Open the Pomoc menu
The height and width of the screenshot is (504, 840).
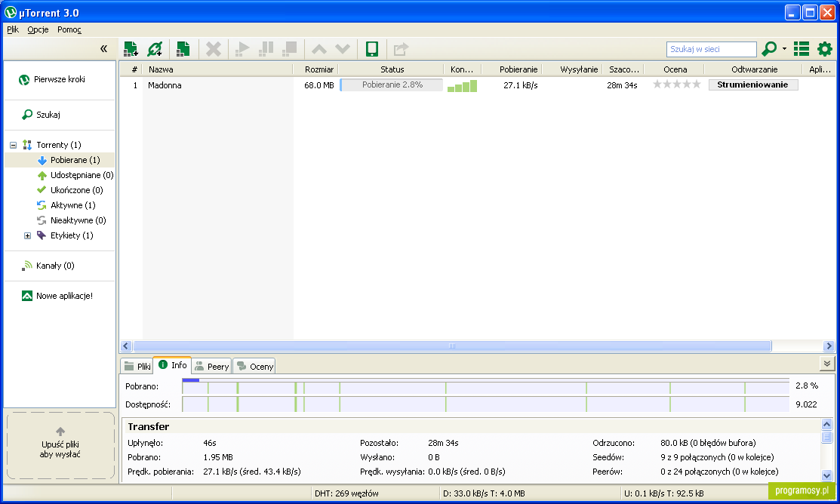69,29
